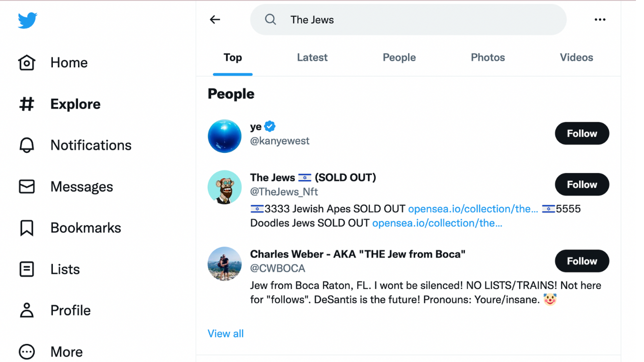Viewport: 644px width, 362px height.
Task: Open the Lists icon
Action: pyautogui.click(x=27, y=269)
